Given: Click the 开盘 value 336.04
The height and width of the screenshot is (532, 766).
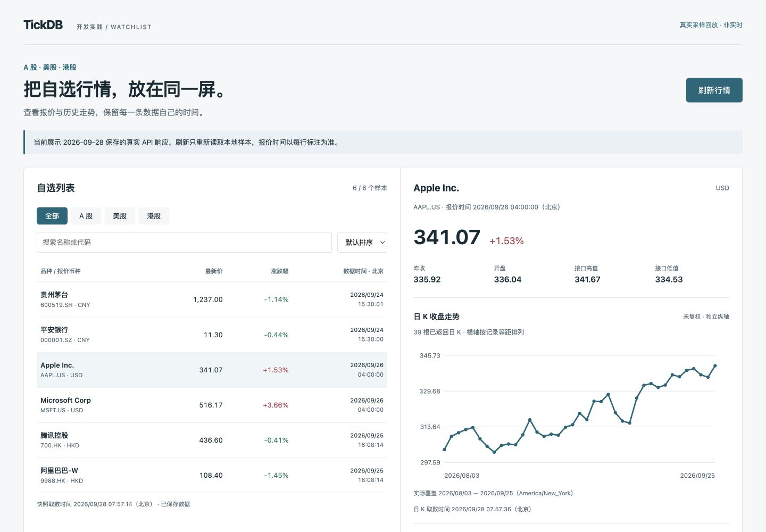Looking at the screenshot, I should click(507, 279).
